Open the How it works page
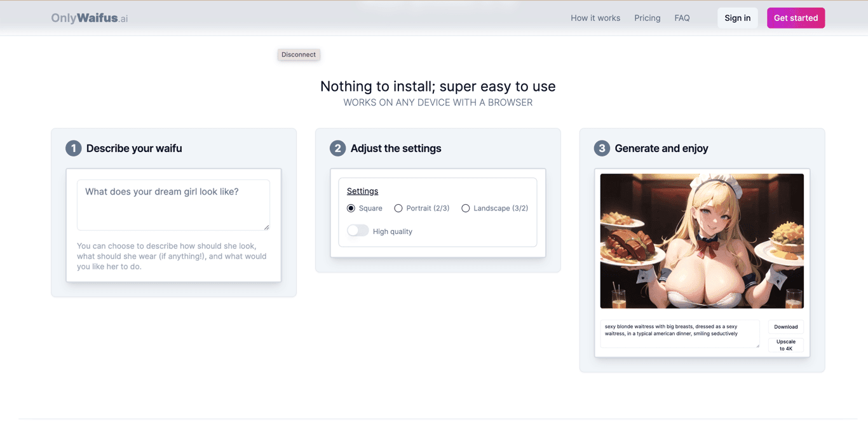The image size is (868, 421). click(595, 18)
